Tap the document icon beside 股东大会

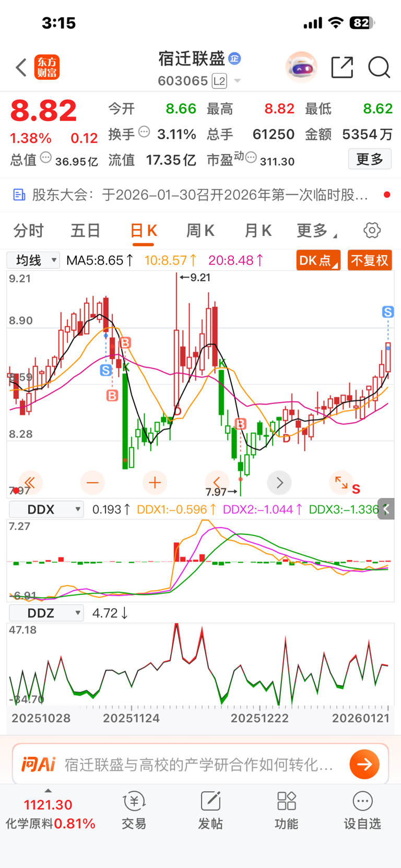point(19,195)
